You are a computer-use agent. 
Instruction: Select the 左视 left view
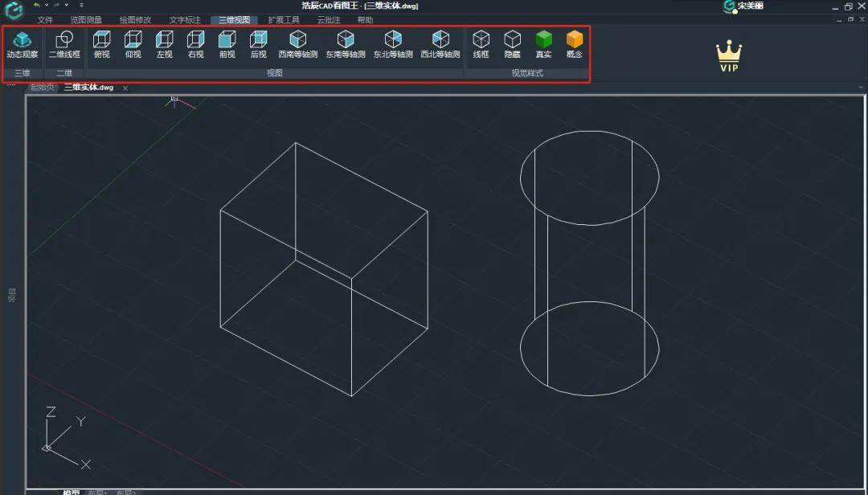point(165,45)
